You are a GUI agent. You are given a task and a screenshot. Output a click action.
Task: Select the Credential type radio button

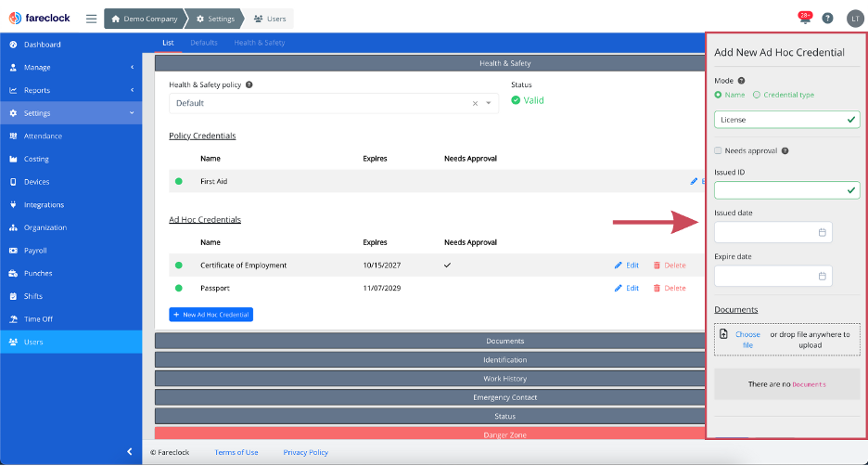pyautogui.click(x=757, y=95)
